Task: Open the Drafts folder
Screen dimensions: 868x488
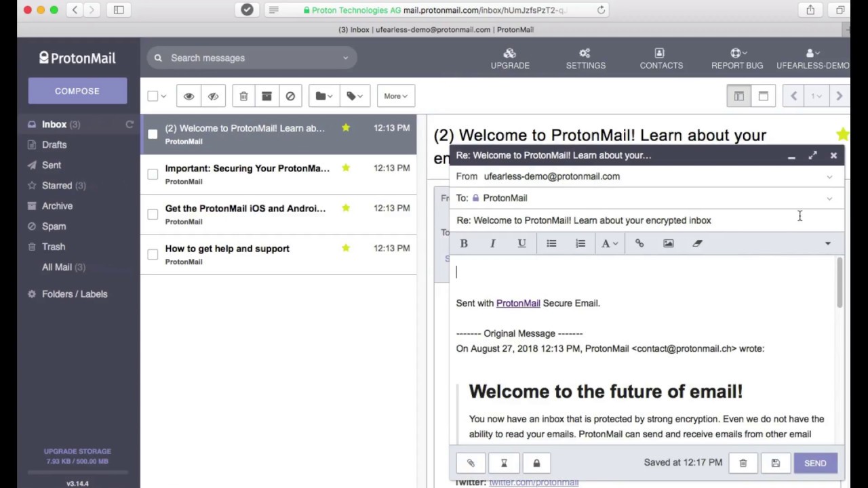Action: (54, 144)
